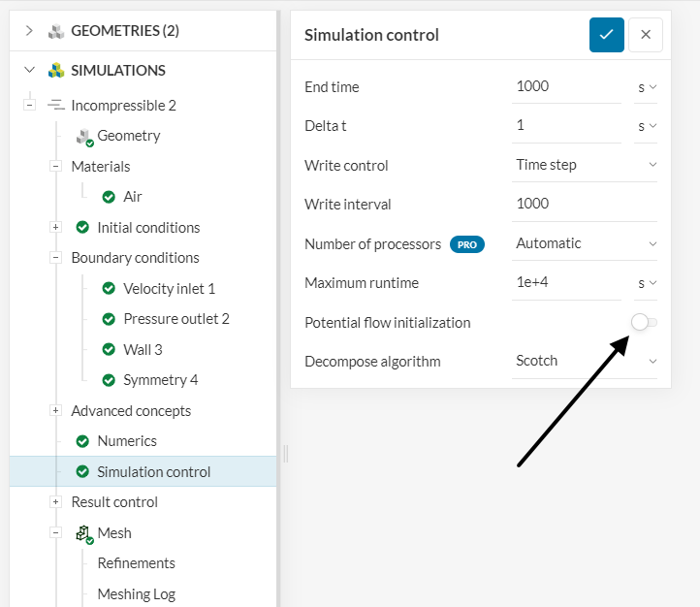
Task: Close the Simulation control panel
Action: point(646,35)
